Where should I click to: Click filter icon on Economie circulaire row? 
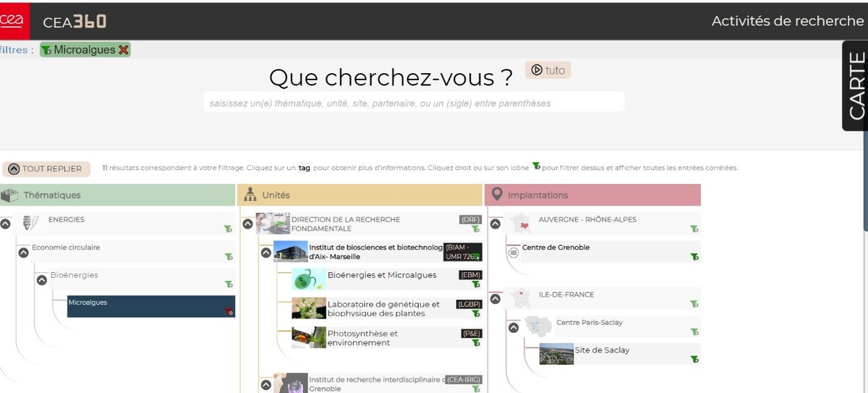228,257
